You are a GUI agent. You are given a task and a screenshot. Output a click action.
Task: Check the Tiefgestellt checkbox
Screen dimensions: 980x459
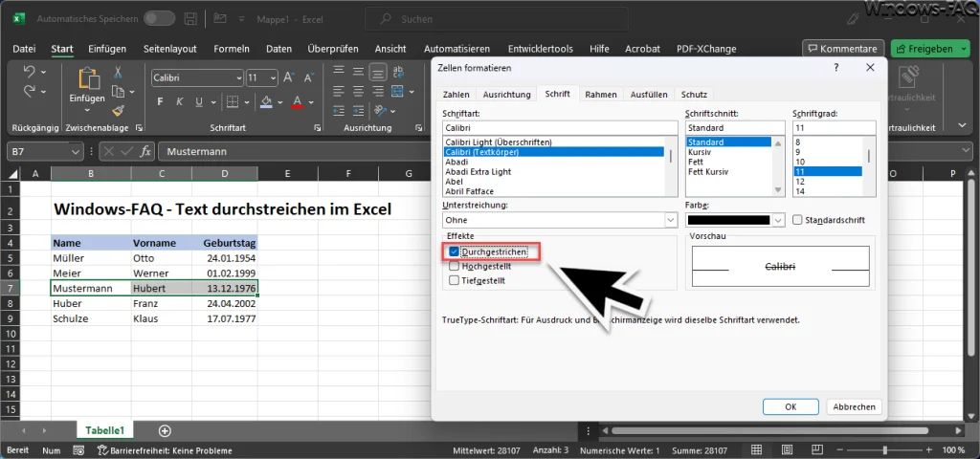point(455,280)
